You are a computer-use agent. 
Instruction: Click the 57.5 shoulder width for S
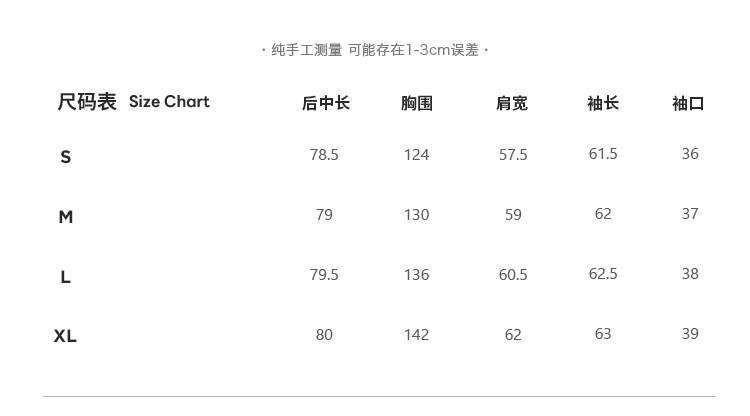(513, 155)
